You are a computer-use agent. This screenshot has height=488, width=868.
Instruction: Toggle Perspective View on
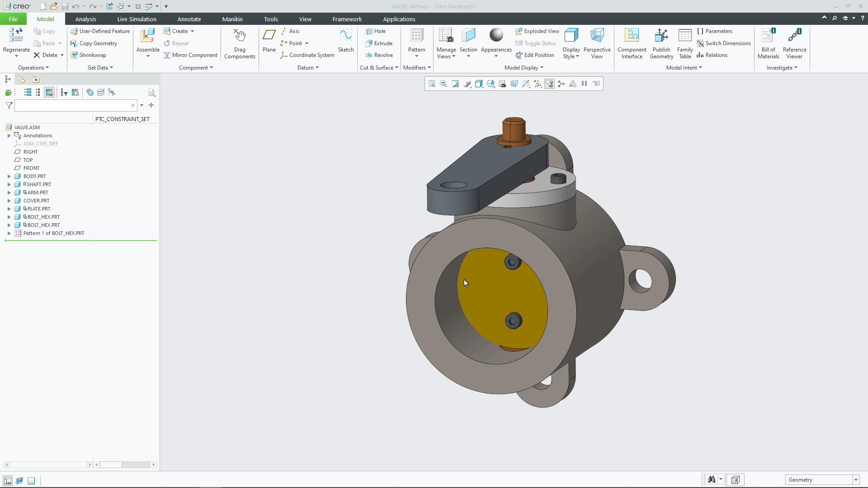pos(597,43)
